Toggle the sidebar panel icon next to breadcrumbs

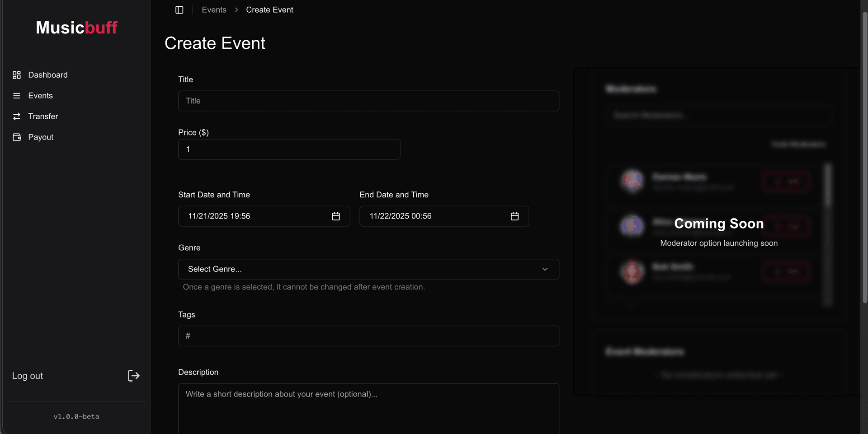coord(179,9)
